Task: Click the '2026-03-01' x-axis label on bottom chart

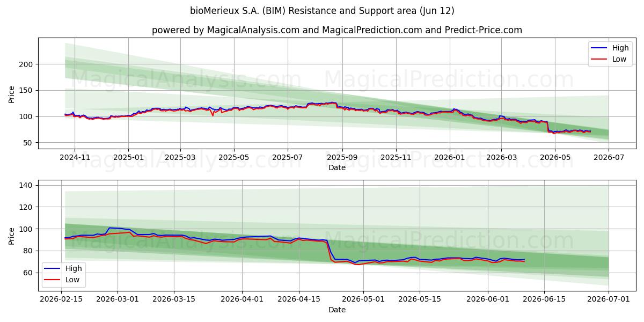Action: click(x=118, y=300)
